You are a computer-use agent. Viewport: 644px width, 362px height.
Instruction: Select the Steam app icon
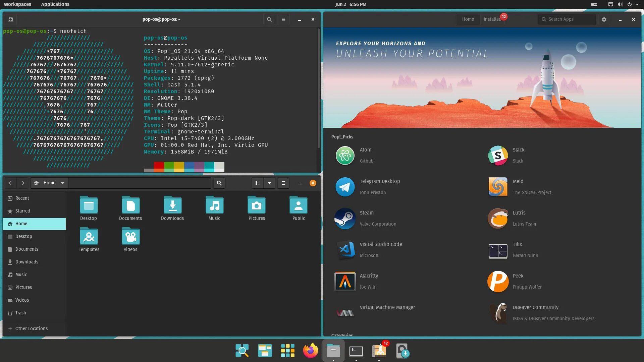click(x=345, y=219)
